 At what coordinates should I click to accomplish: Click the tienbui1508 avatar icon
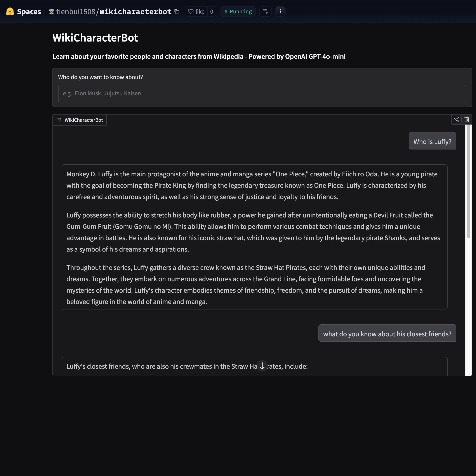click(x=52, y=12)
